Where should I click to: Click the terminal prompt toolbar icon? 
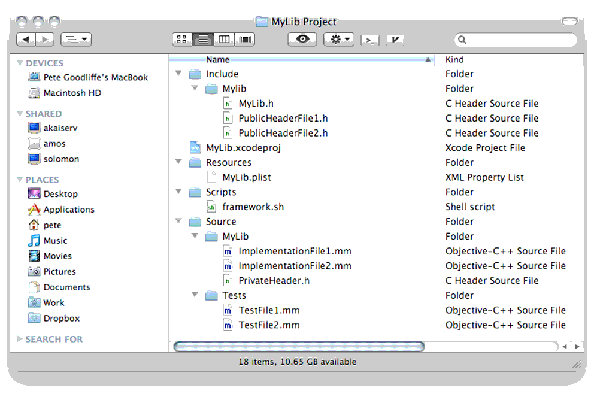point(370,40)
